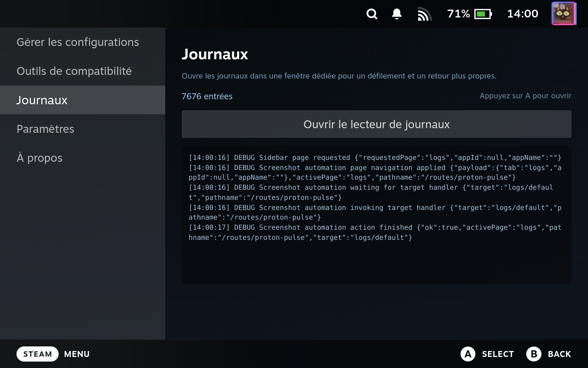Click the B back glyph

(534, 354)
